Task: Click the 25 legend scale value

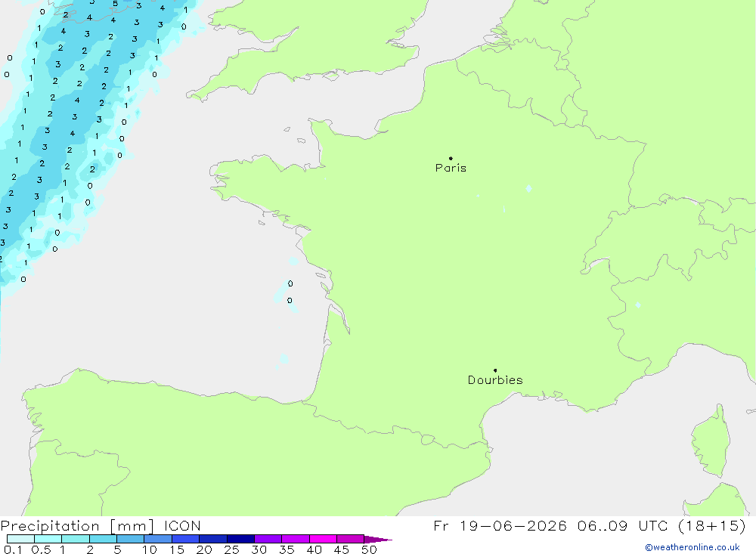Action: [x=231, y=549]
